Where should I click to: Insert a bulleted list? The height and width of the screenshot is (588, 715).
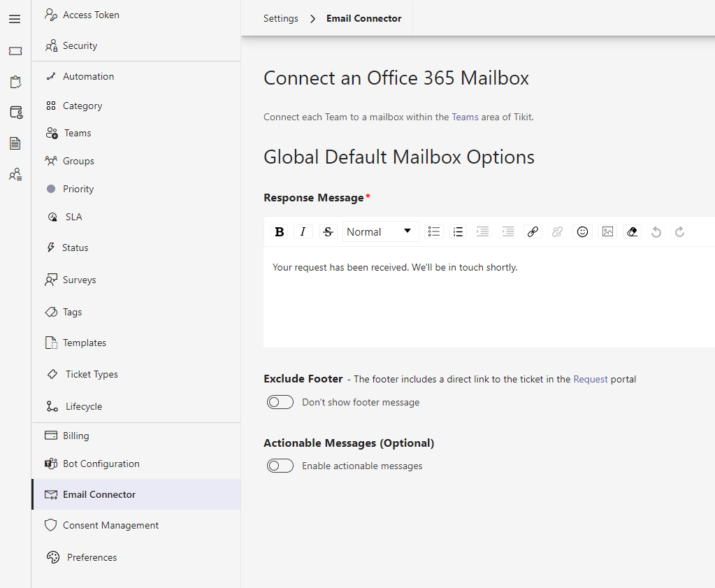pyautogui.click(x=433, y=231)
